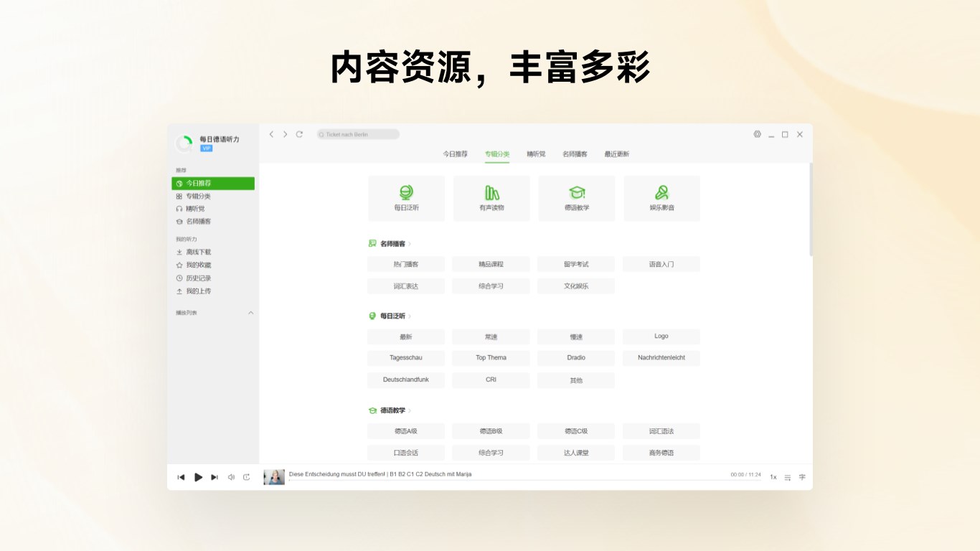Select the 口语会话 tag
980x551 pixels.
pyautogui.click(x=406, y=453)
